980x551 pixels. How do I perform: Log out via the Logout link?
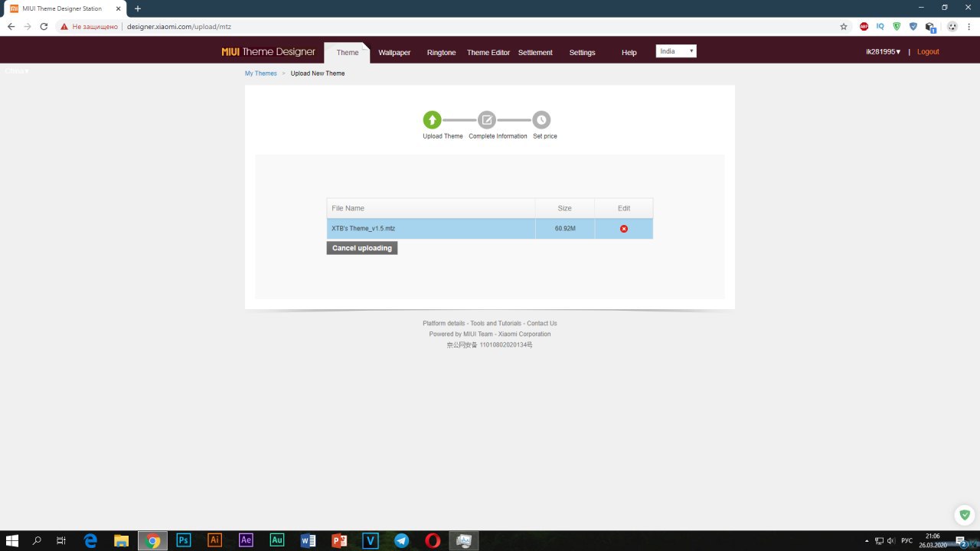coord(928,52)
